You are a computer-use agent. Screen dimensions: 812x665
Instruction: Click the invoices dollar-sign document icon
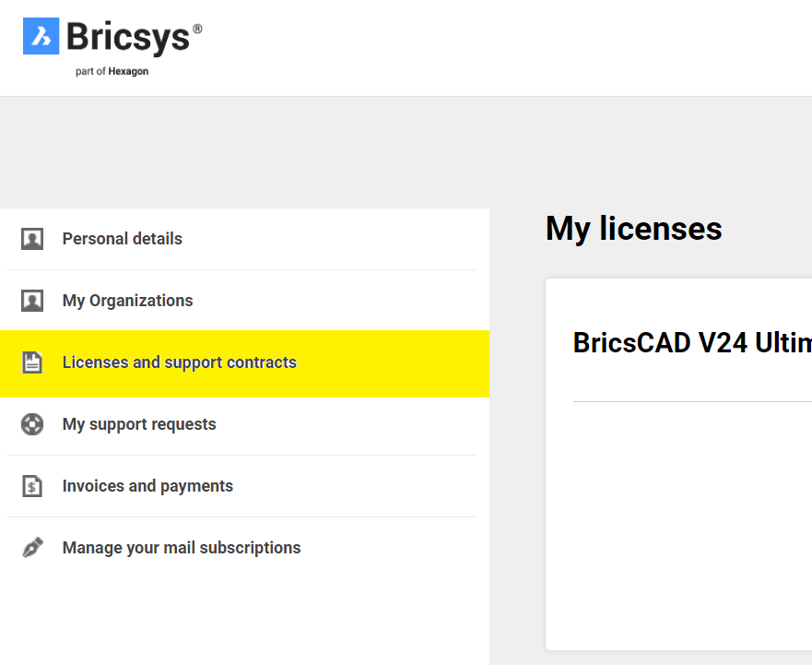32,486
